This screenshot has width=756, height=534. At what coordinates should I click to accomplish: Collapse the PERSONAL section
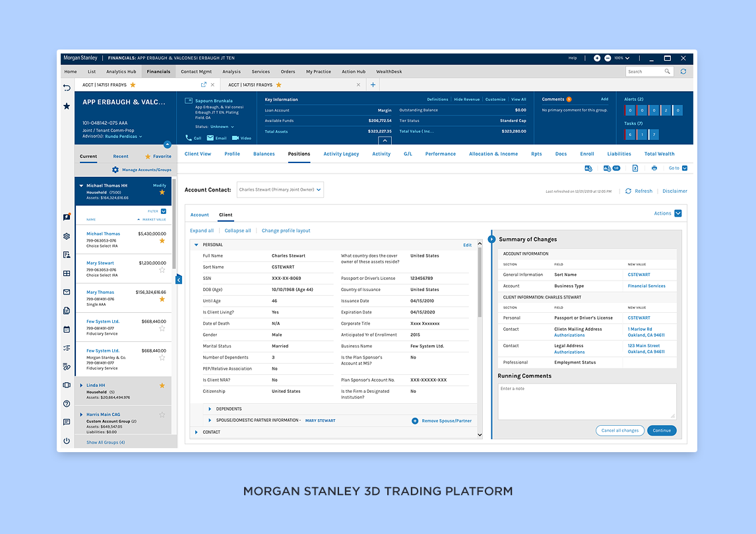coord(196,245)
